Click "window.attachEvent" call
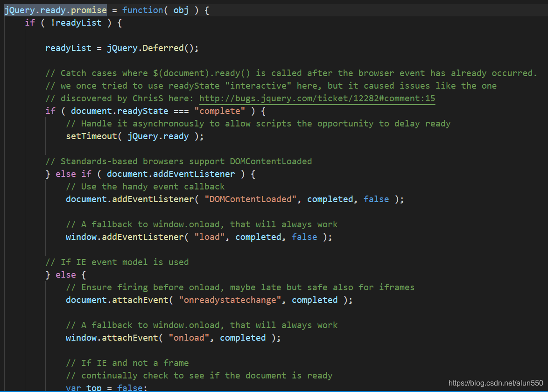 112,338
